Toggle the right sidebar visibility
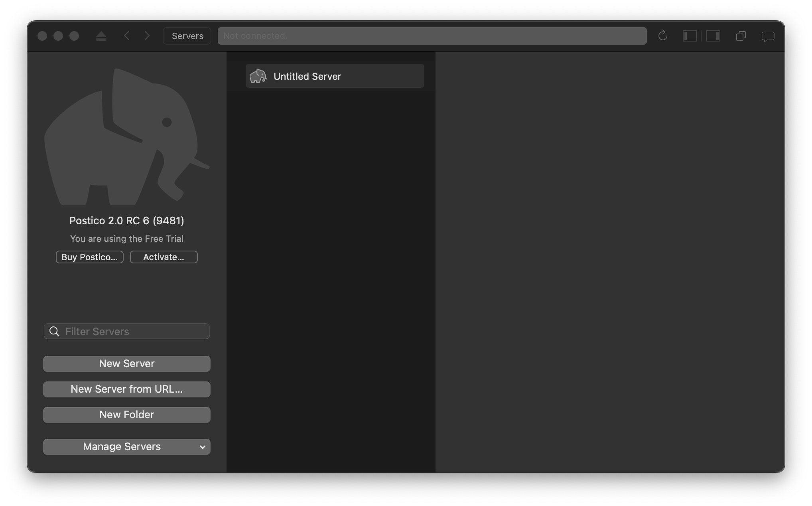The width and height of the screenshot is (812, 506). 713,36
